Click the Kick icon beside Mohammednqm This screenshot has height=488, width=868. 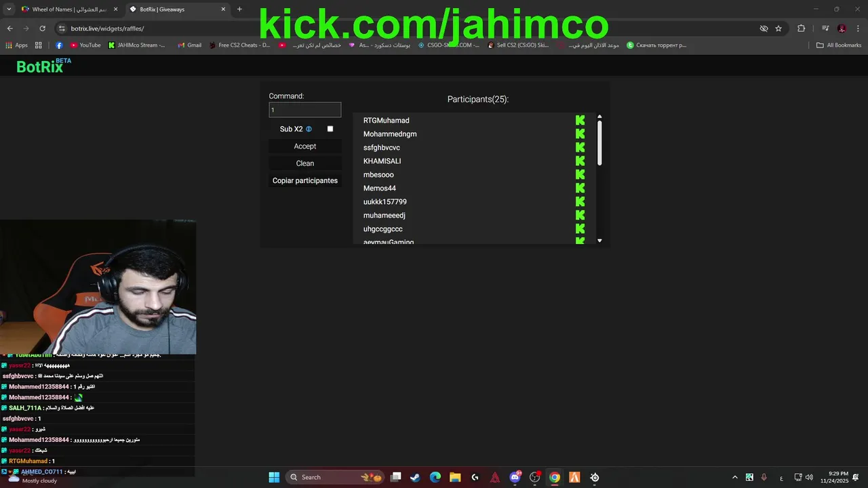click(x=580, y=134)
